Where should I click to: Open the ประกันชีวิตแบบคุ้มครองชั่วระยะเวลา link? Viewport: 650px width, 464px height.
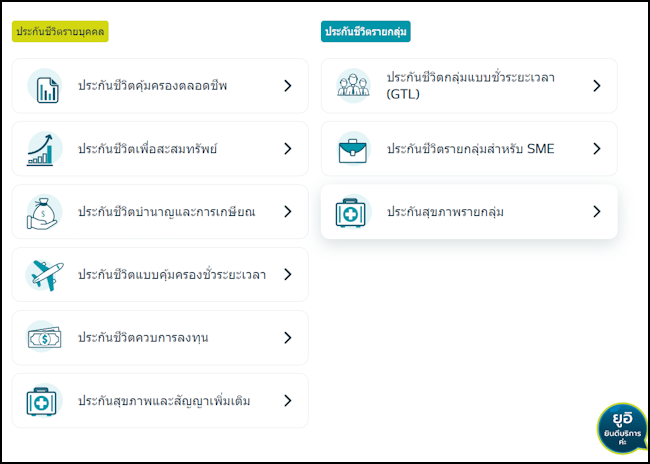pyautogui.click(x=172, y=275)
